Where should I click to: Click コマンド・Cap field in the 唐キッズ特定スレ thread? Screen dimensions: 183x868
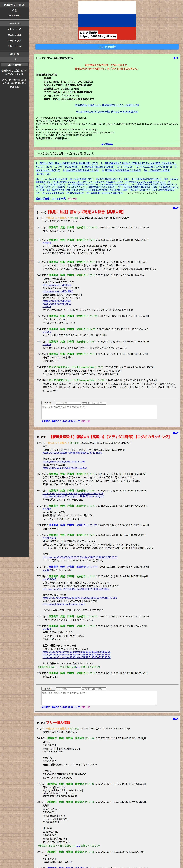click(94, 403)
